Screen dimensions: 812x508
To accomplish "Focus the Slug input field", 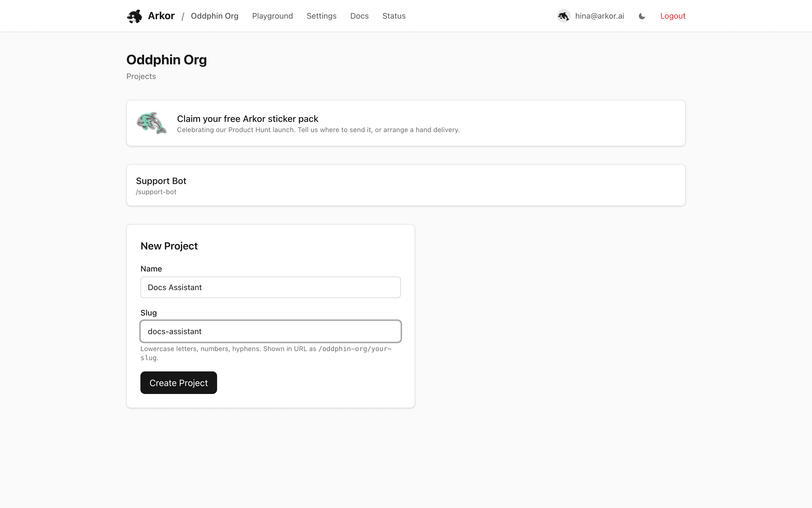I will [270, 331].
